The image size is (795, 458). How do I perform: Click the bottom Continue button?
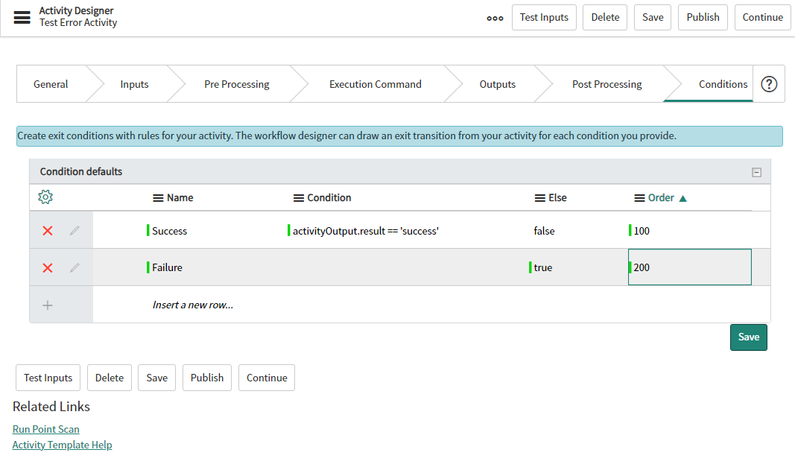(267, 378)
